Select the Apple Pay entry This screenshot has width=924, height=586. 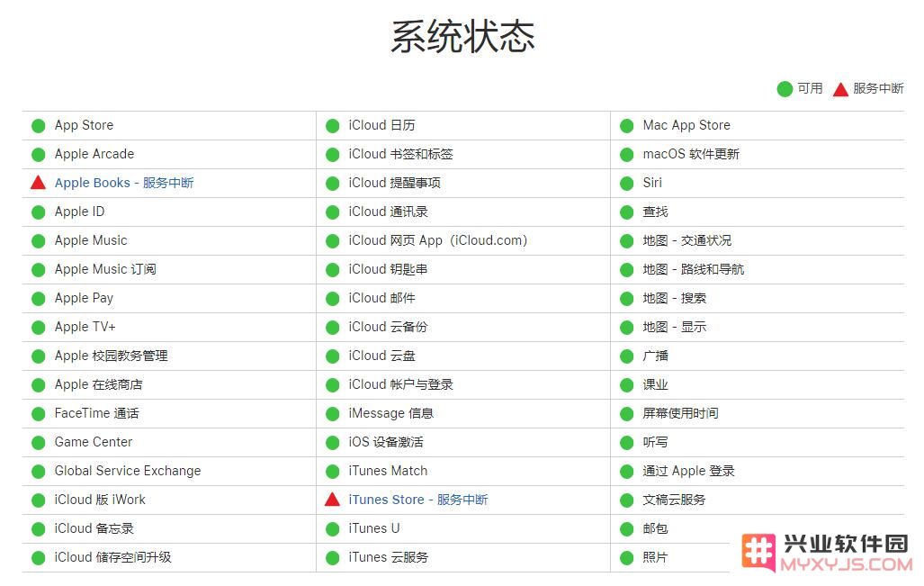84,298
